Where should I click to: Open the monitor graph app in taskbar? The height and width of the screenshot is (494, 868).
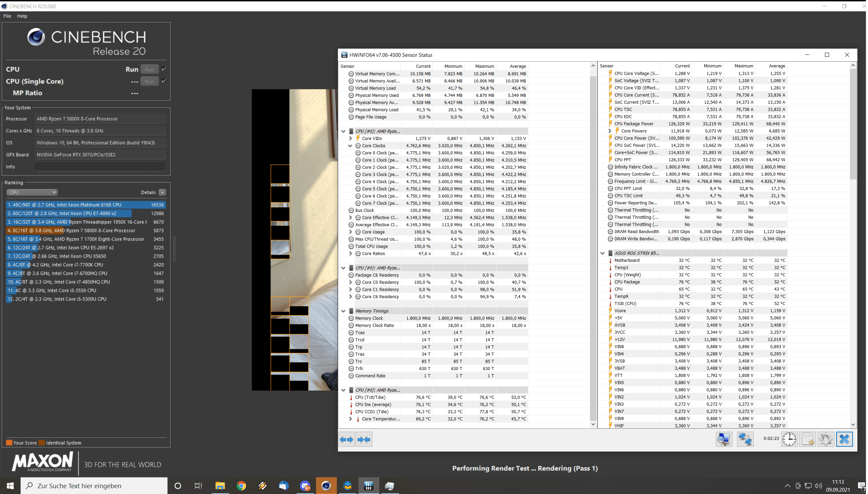(390, 485)
